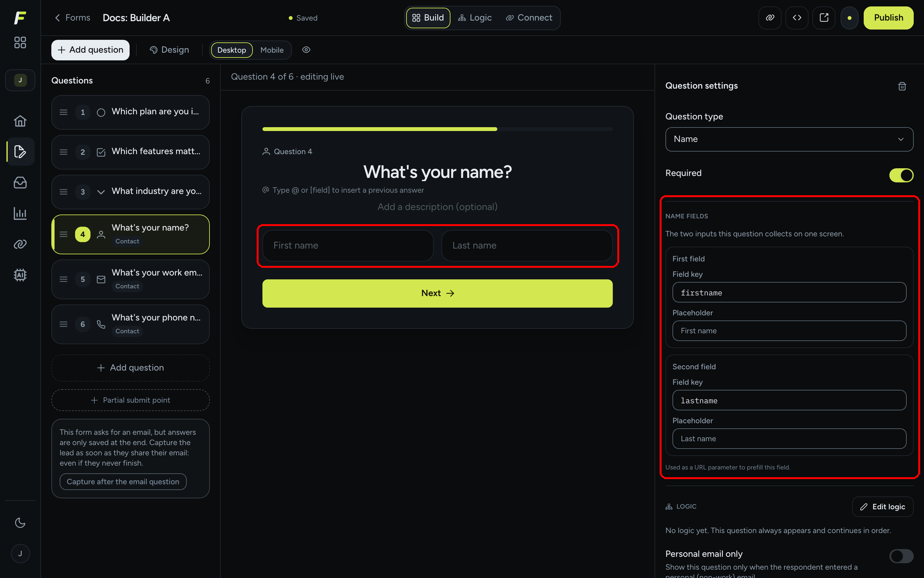
Task: Click the Add a description field
Action: coord(438,207)
